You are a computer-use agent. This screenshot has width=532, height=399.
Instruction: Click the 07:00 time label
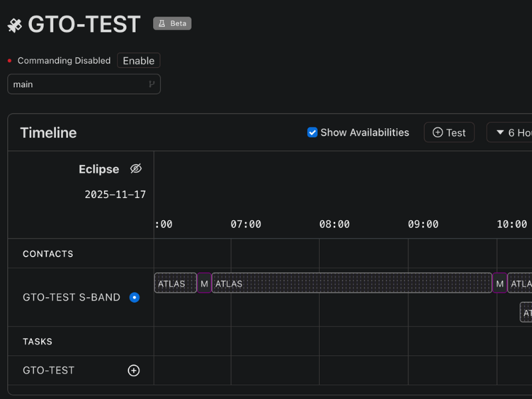[x=245, y=224]
